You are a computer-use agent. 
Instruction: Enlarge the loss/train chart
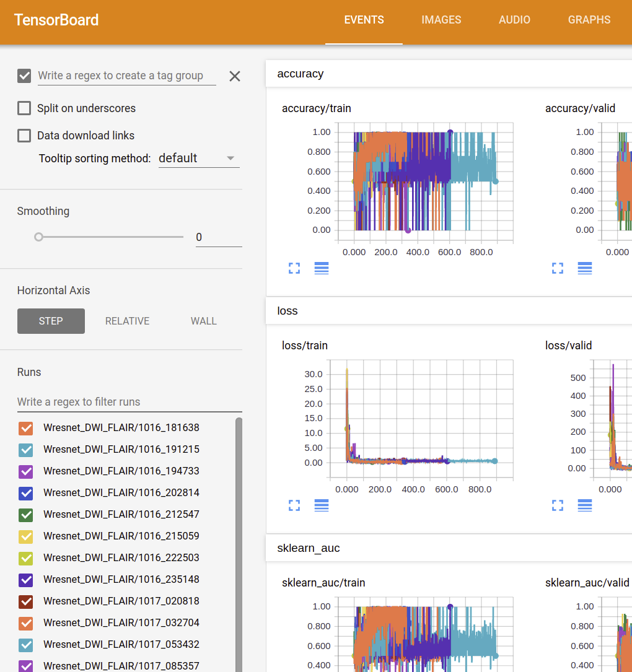(x=294, y=505)
